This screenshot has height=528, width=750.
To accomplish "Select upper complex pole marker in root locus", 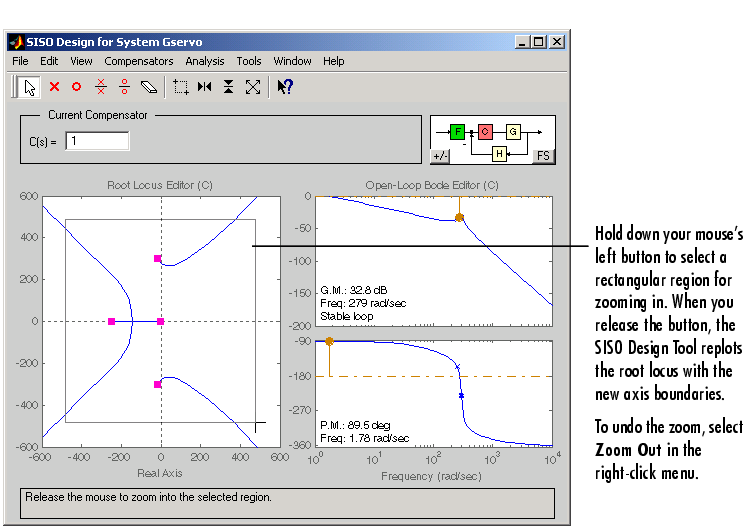I will (157, 259).
